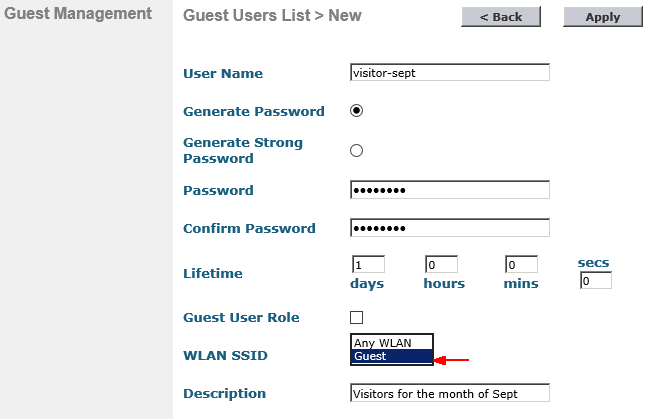Image resolution: width=650 pixels, height=419 pixels.
Task: Click the Guest User Role label
Action: 241,317
